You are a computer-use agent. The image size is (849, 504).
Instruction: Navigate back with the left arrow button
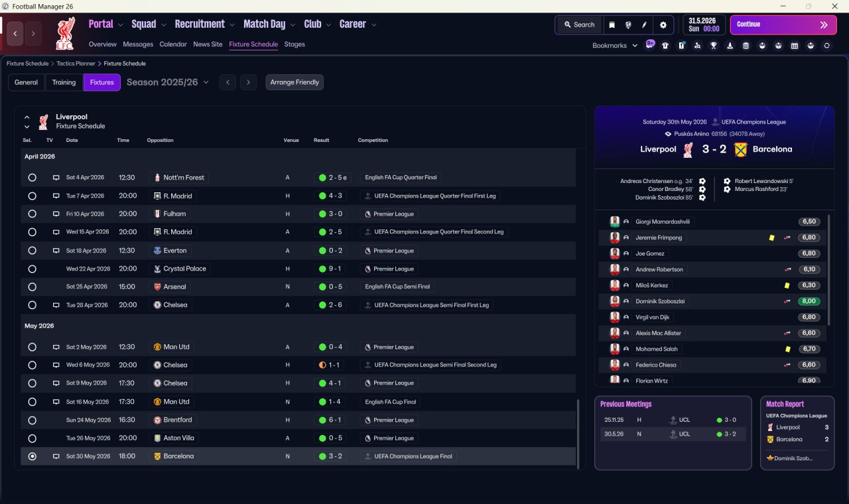pos(15,33)
